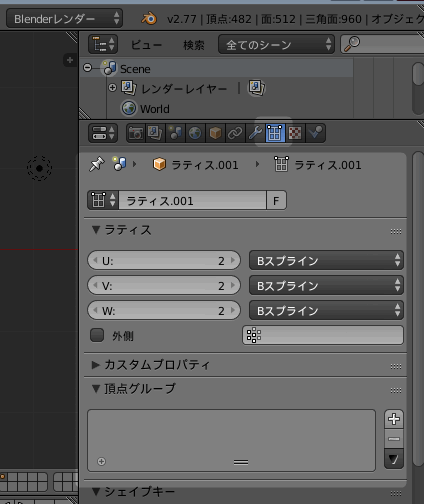424x504 pixels.
Task: Open the Scene properties tab
Action: pyautogui.click(x=175, y=133)
